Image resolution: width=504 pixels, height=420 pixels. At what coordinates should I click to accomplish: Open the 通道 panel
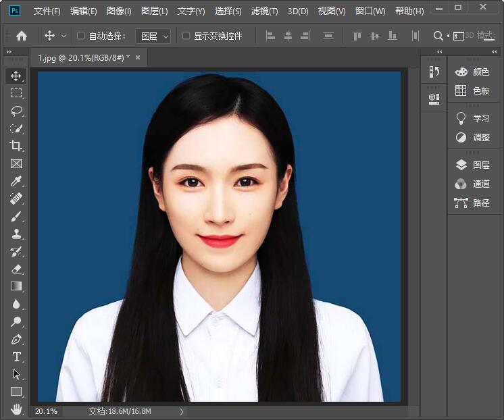point(473,184)
